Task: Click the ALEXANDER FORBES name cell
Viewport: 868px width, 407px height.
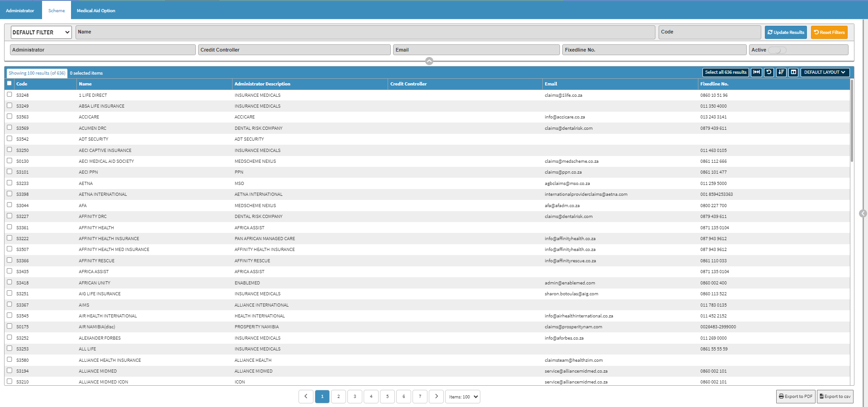Action: 100,338
